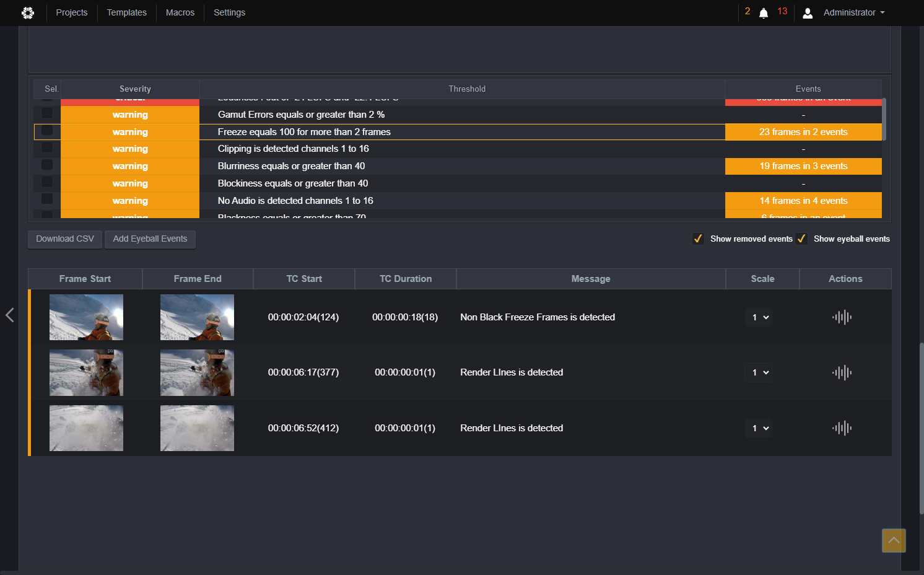The image size is (924, 575).
Task: Open waveform for Non Black Freeze Frames event
Action: [x=842, y=317]
